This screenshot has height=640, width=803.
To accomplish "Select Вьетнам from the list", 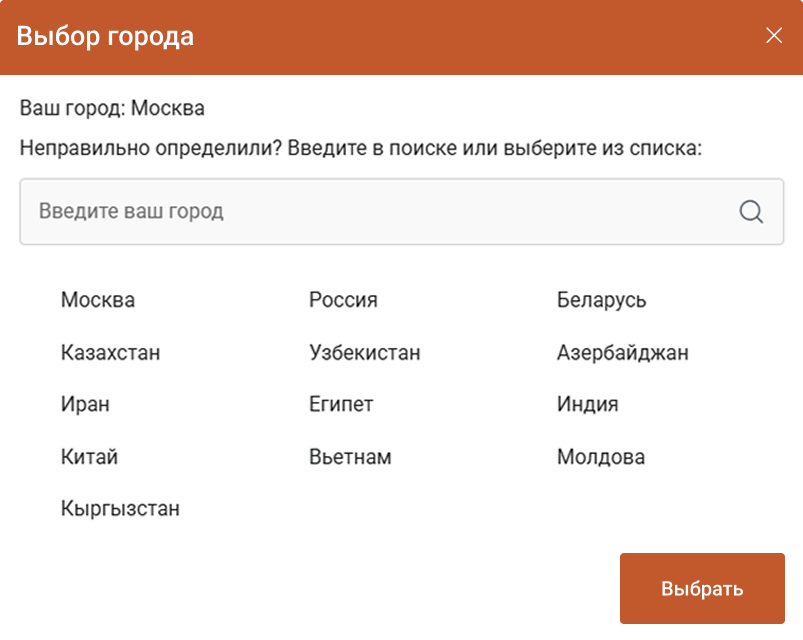I will 351,456.
